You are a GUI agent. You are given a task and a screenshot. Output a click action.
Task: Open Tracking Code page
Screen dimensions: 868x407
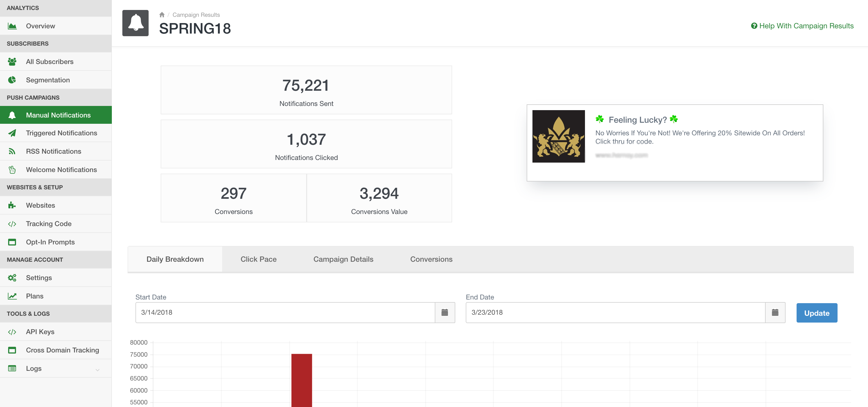click(56, 224)
